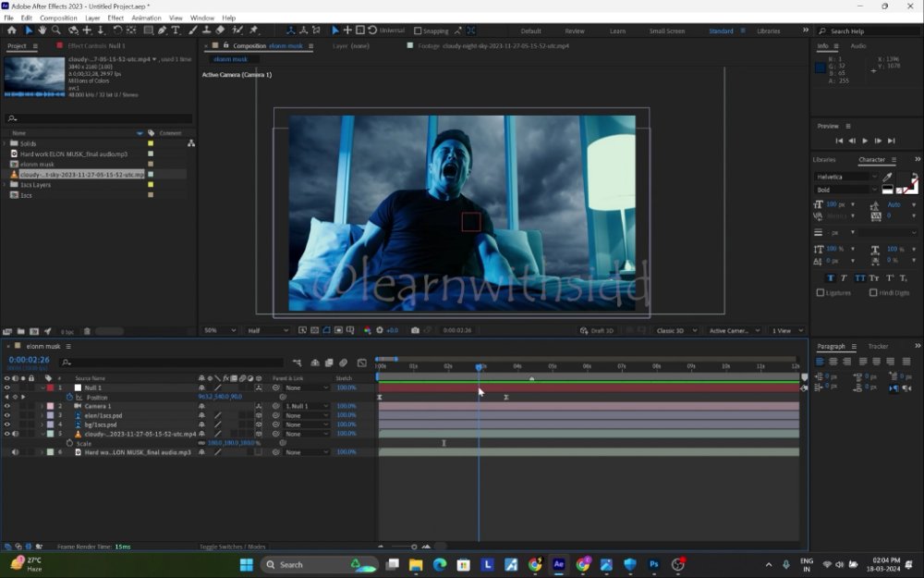Image resolution: width=924 pixels, height=578 pixels.
Task: Open Camera 1 parent dropdown showing 1. Null 1
Action: (x=307, y=406)
